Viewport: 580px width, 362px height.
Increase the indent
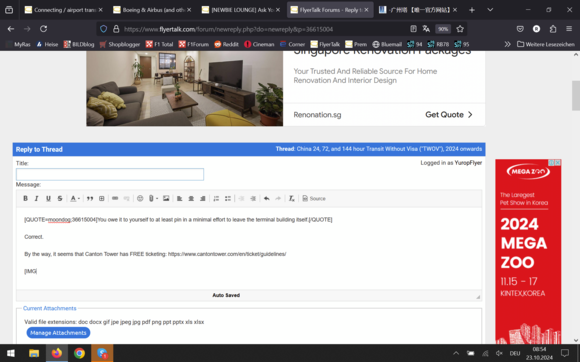point(253,199)
